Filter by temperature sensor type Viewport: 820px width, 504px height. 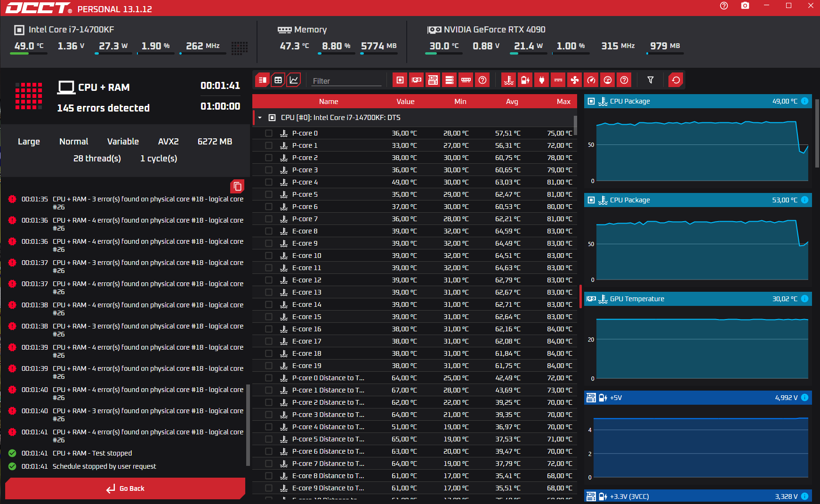click(509, 80)
